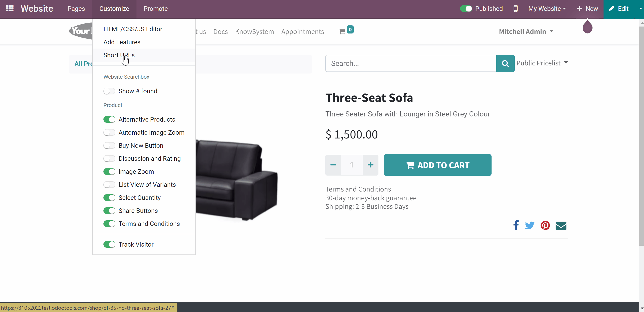Open the Mitchell Admin user dropdown
This screenshot has height=312, width=644.
pos(526,31)
